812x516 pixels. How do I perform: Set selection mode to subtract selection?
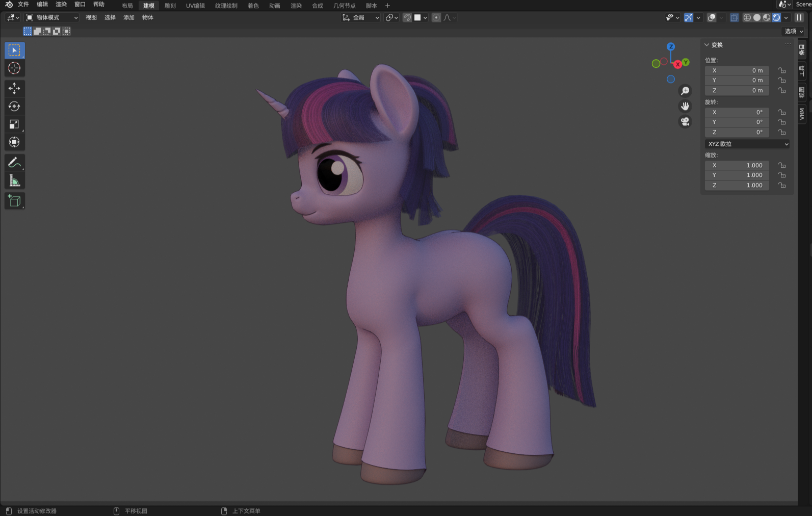47,31
